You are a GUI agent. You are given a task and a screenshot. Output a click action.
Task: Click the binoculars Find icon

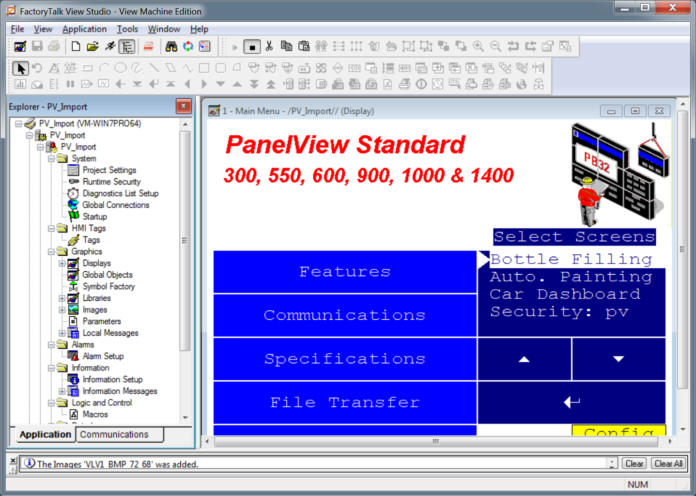(171, 46)
